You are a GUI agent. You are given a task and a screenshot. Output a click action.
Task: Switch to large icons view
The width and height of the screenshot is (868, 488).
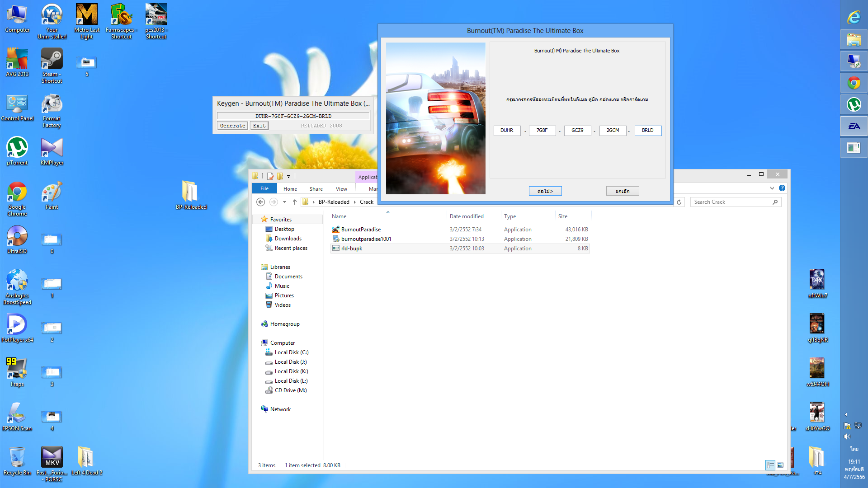(x=780, y=465)
